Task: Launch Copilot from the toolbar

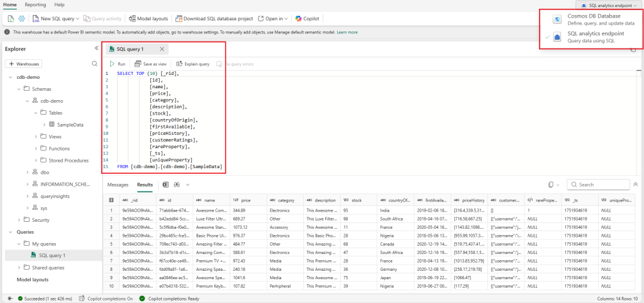Action: (x=307, y=18)
